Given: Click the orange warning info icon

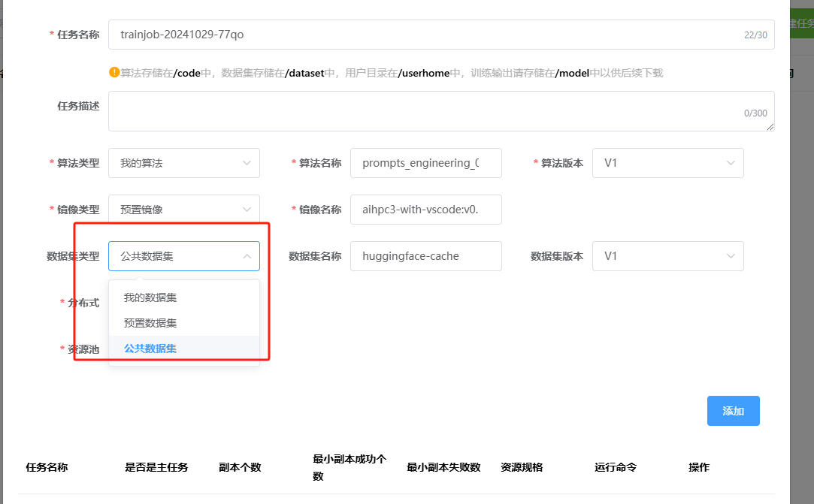Looking at the screenshot, I should click(x=114, y=73).
